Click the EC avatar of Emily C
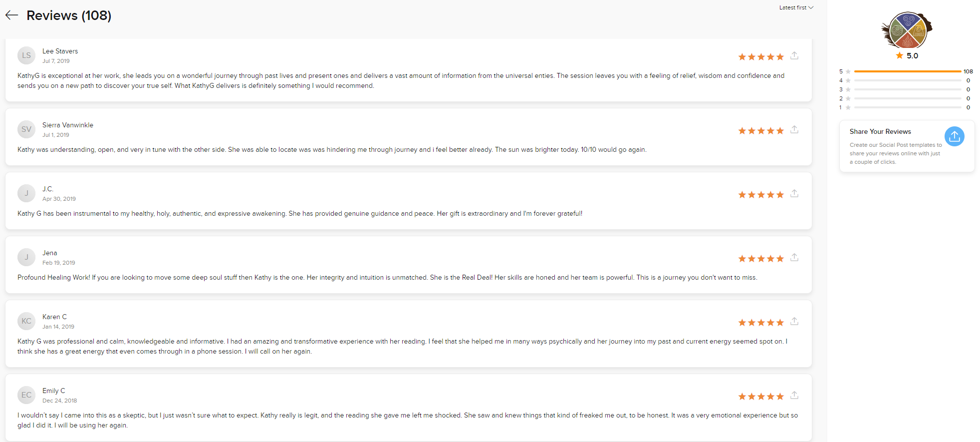The height and width of the screenshot is (442, 980). click(26, 395)
